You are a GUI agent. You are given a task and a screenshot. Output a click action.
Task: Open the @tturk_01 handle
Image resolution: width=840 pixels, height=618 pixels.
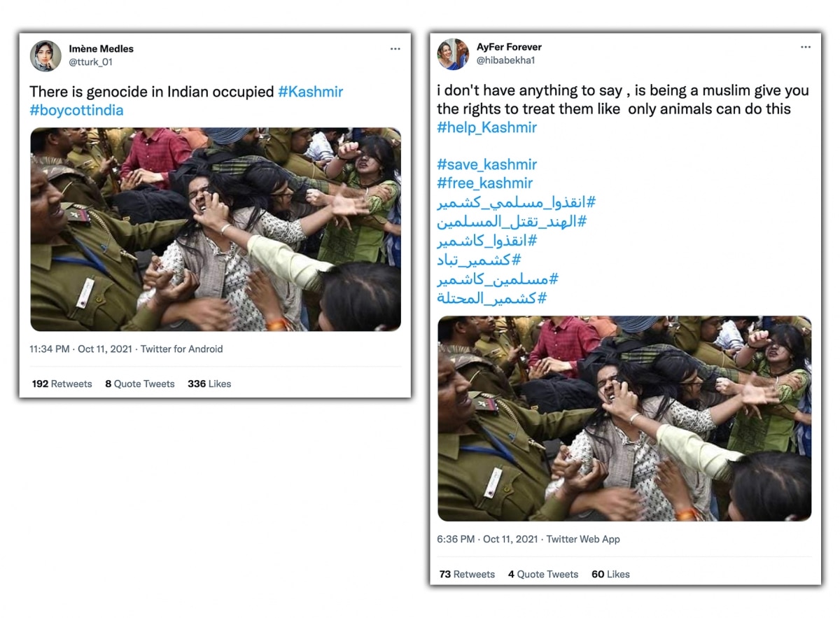(x=90, y=62)
